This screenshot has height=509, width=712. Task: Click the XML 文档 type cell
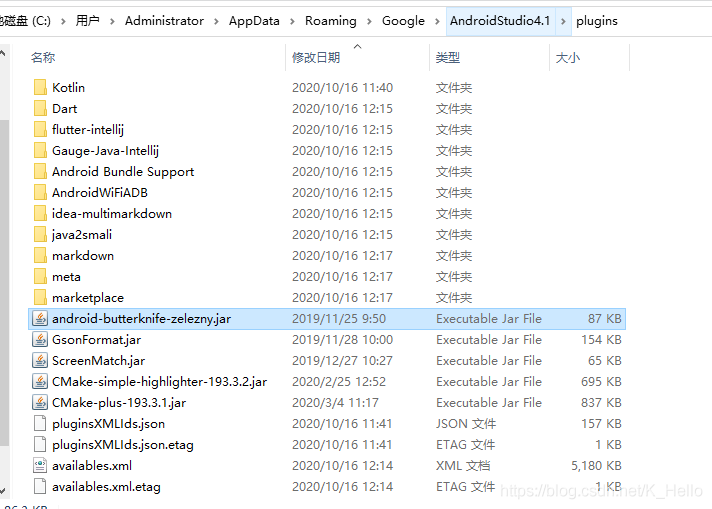[x=463, y=465]
